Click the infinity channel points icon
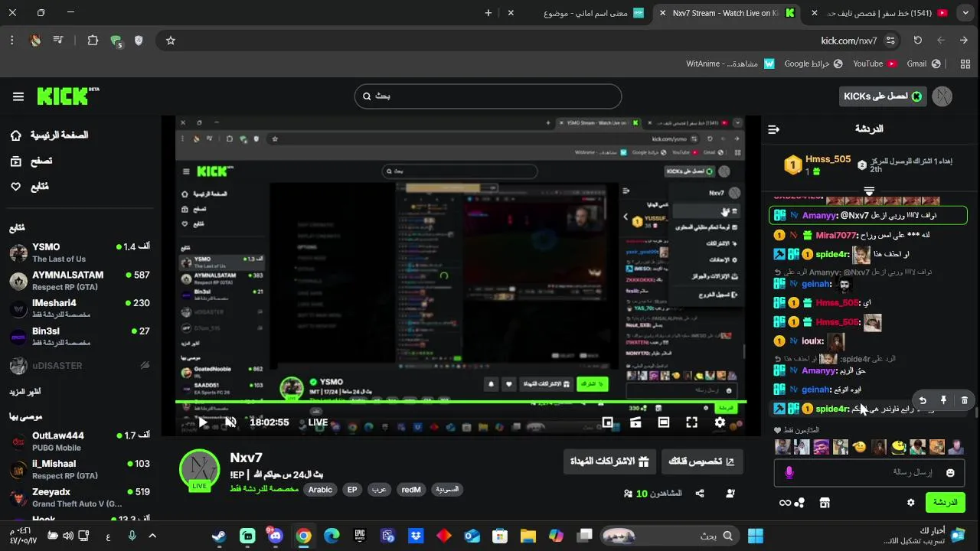The height and width of the screenshot is (551, 980). (x=792, y=503)
